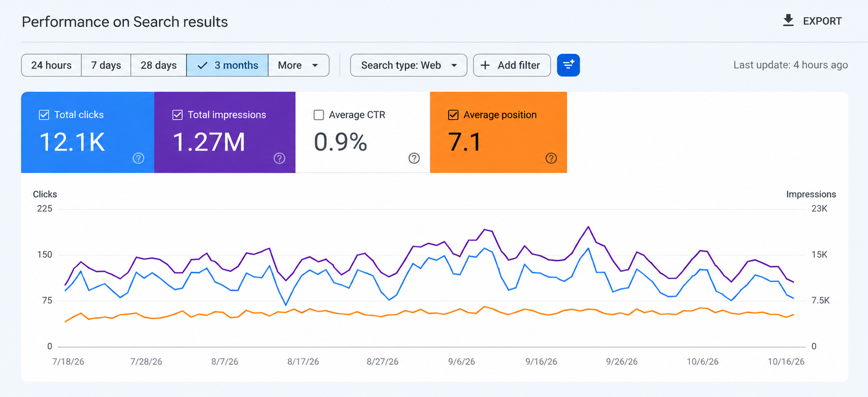Click the Add filter button label
The height and width of the screenshot is (397, 868).
coord(519,65)
